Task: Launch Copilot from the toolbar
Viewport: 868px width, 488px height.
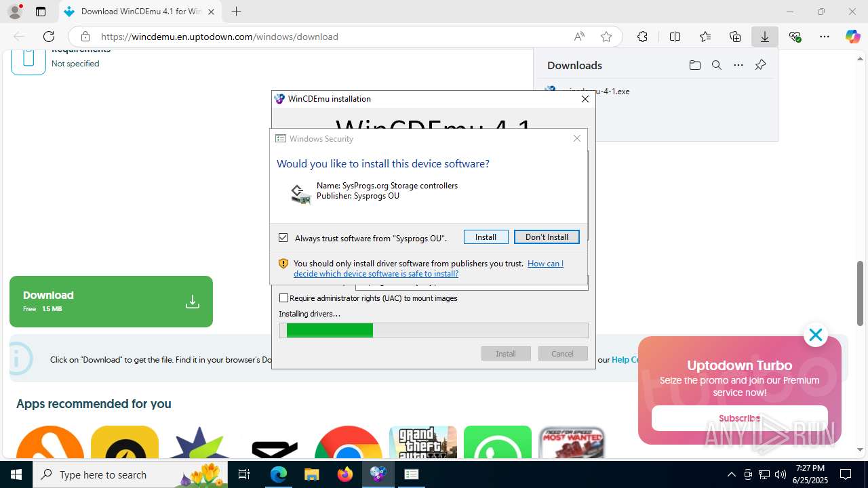Action: click(852, 37)
